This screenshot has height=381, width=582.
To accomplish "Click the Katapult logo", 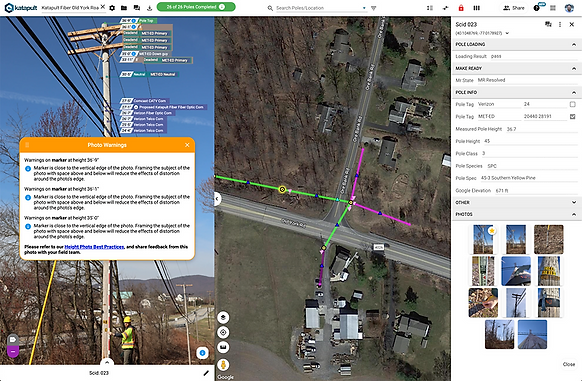I will tap(21, 7).
